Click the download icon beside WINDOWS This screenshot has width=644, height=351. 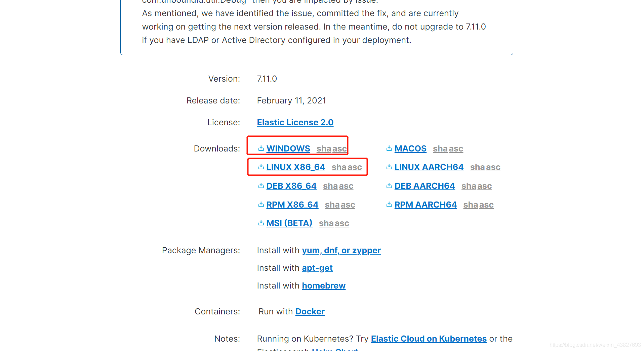tap(261, 148)
